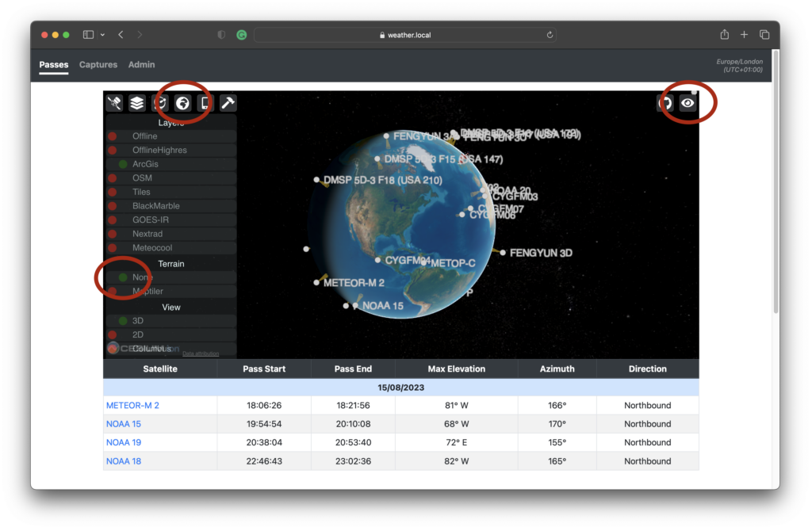Image resolution: width=812 pixels, height=527 pixels.
Task: Click the circled globe projection icon
Action: coord(182,102)
